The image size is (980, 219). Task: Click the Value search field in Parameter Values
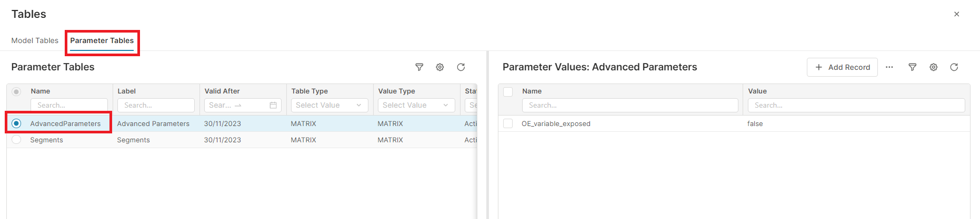tap(856, 105)
